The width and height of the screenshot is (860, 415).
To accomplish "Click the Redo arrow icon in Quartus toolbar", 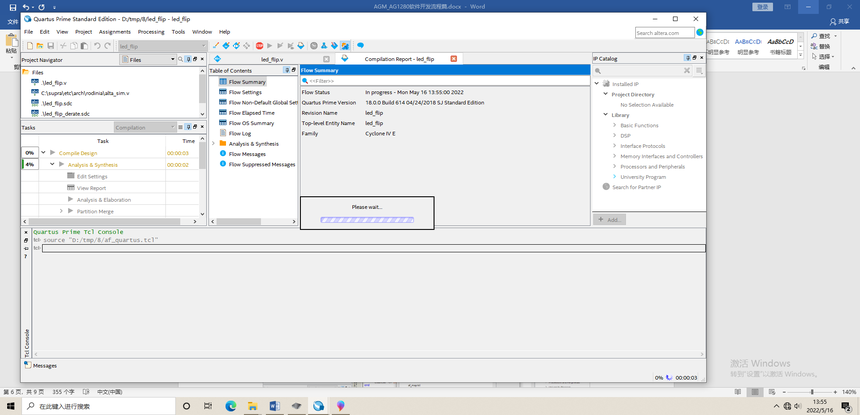I will pyautogui.click(x=108, y=46).
